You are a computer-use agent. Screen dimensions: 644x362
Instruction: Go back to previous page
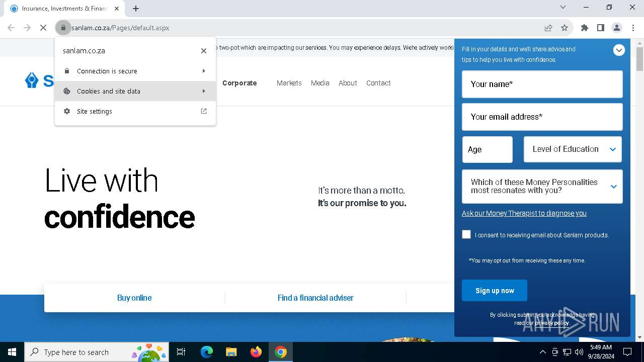pyautogui.click(x=11, y=28)
